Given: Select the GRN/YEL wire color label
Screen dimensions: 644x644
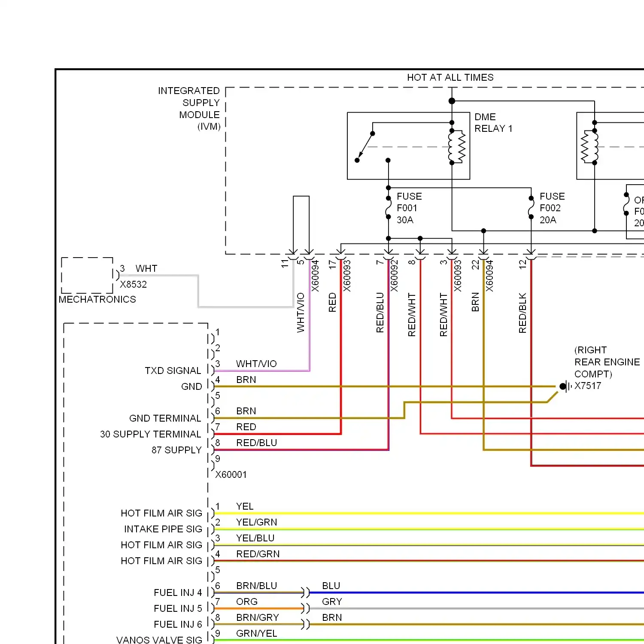Looking at the screenshot, I should click(257, 633).
